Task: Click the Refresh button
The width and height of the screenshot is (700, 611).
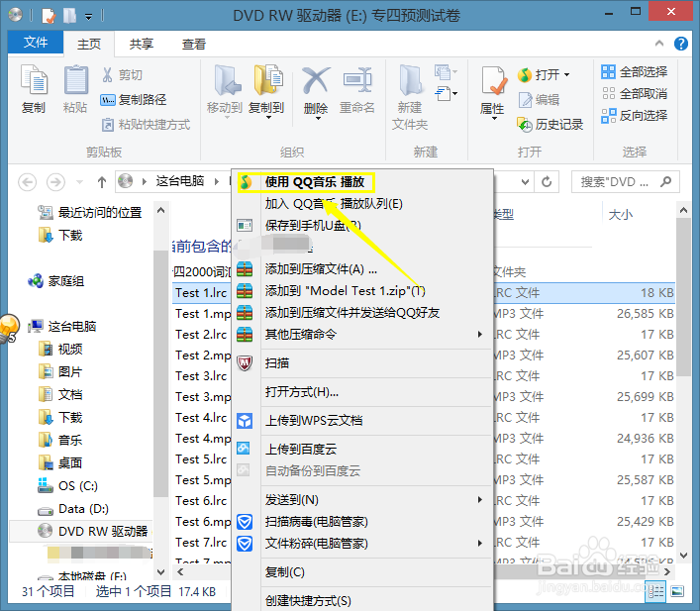Action: [547, 182]
